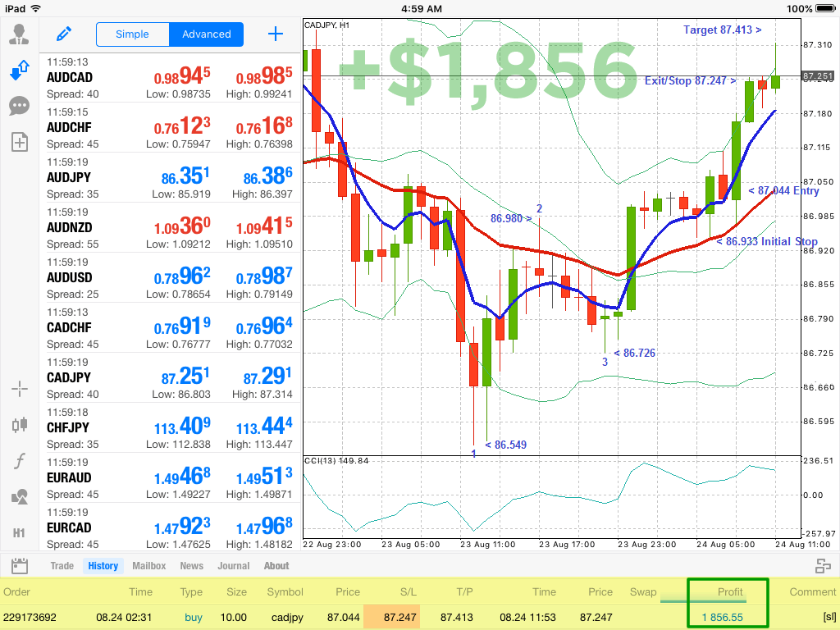Select the AUDUSD quote row

pos(170,277)
